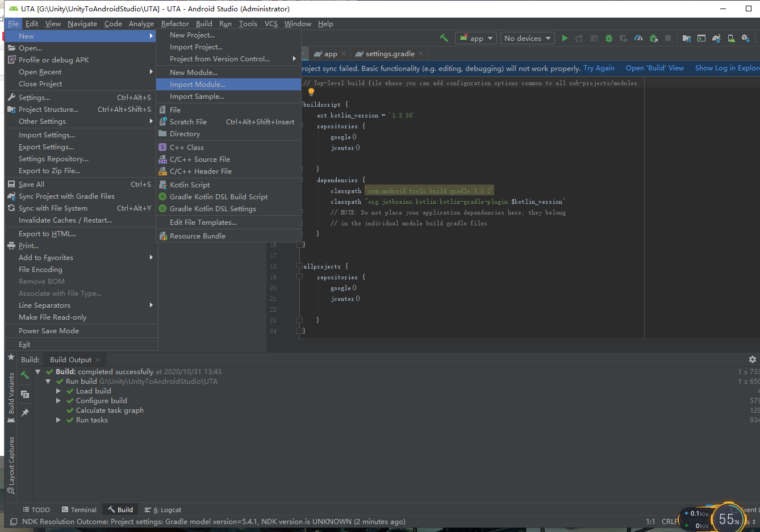Select Gradle Kotlin DSL Build Script
The height and width of the screenshot is (532, 760).
tap(228, 197)
